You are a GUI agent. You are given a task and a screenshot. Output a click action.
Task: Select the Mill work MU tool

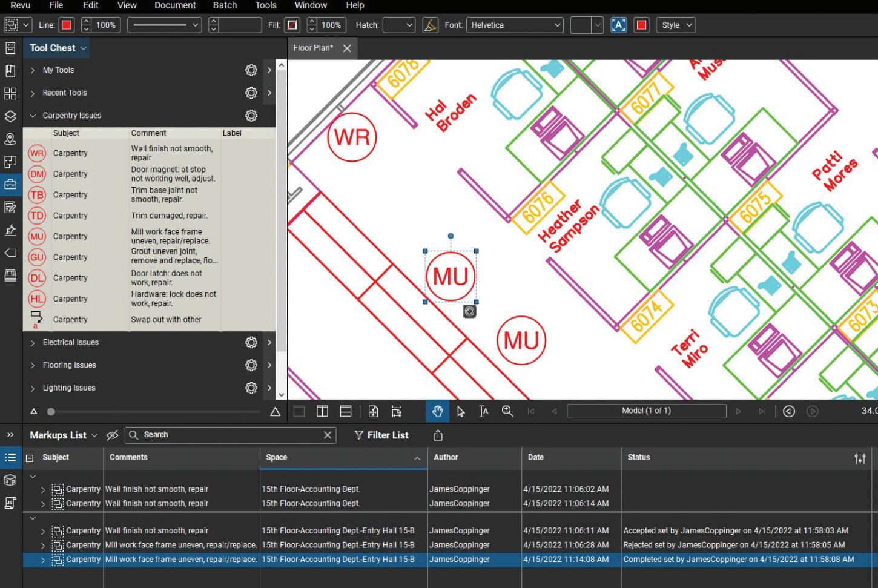point(37,237)
